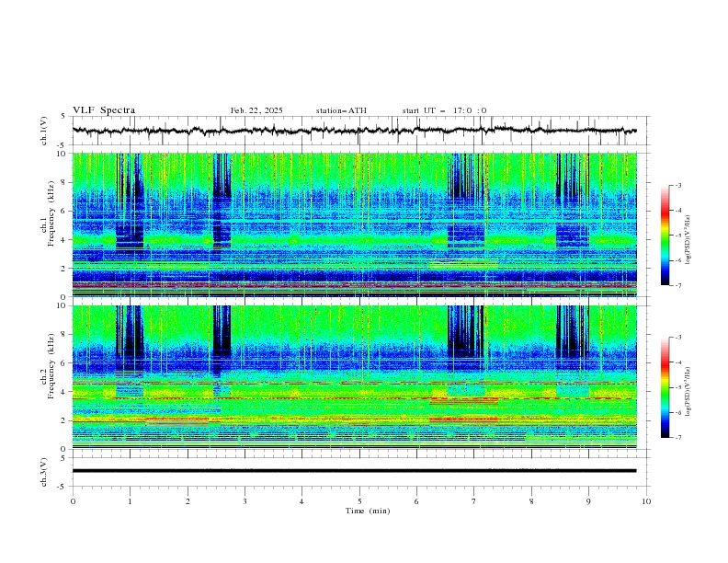Click the "start UT = 17:0 :0" text
728x563 pixels.
click(x=444, y=110)
